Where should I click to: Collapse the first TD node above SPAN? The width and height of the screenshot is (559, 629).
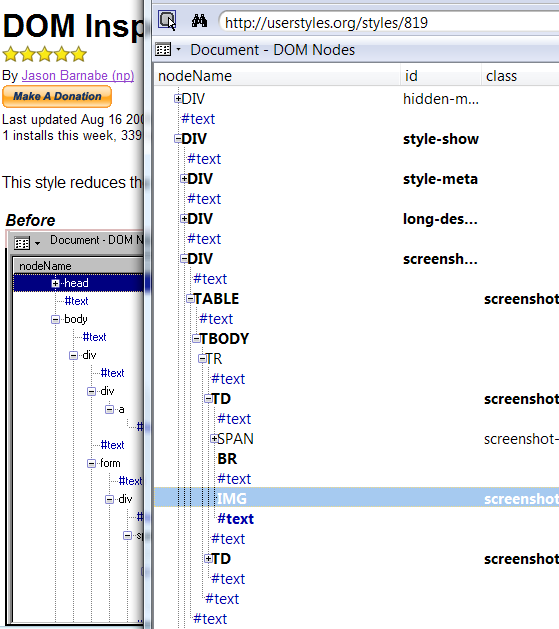(x=208, y=398)
